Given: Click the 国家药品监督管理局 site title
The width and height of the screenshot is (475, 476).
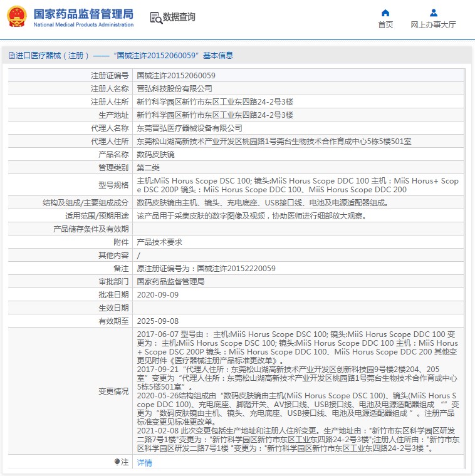Looking at the screenshot, I should click(83, 14).
